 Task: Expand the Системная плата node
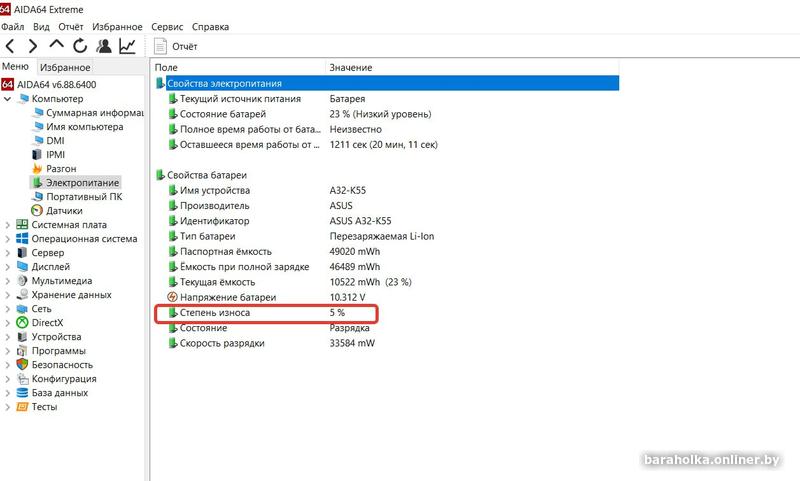7,224
